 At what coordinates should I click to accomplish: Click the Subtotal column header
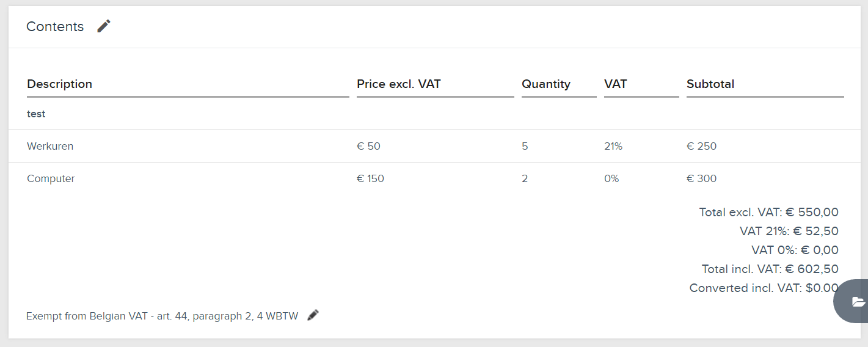pyautogui.click(x=710, y=84)
